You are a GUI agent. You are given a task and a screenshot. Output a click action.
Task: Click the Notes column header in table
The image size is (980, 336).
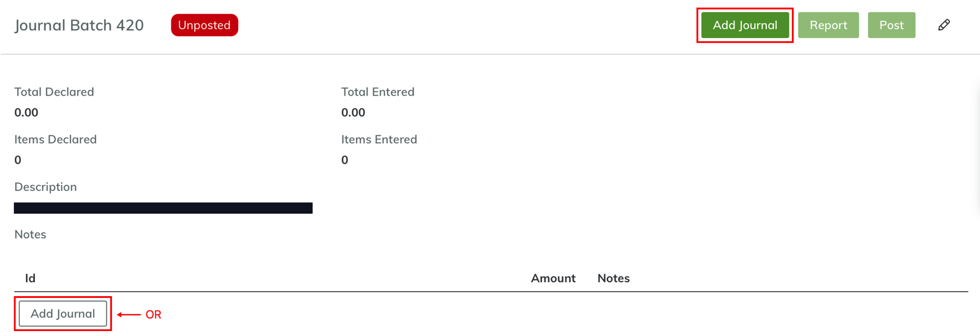coord(613,278)
